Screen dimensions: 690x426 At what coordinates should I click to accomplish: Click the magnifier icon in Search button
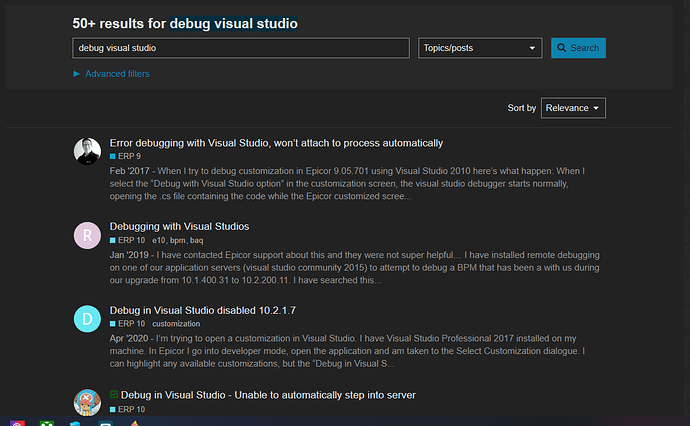(562, 48)
